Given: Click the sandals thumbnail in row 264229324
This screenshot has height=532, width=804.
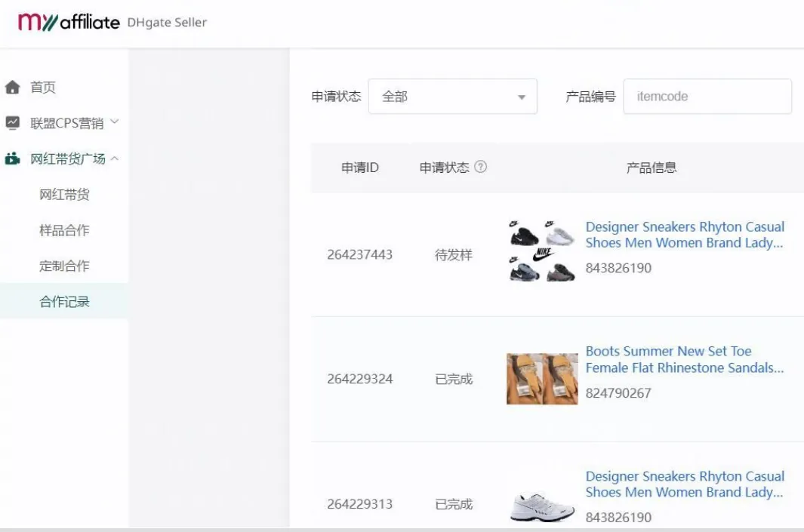Looking at the screenshot, I should 542,379.
